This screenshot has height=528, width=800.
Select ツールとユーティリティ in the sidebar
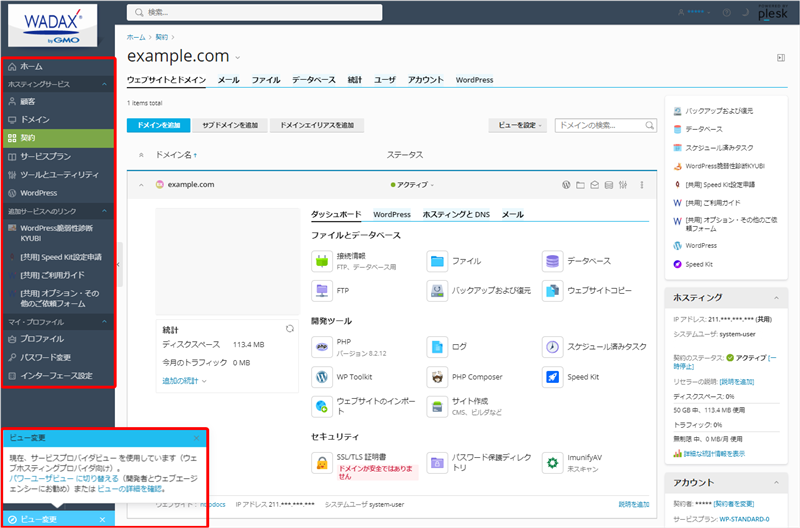pos(58,175)
